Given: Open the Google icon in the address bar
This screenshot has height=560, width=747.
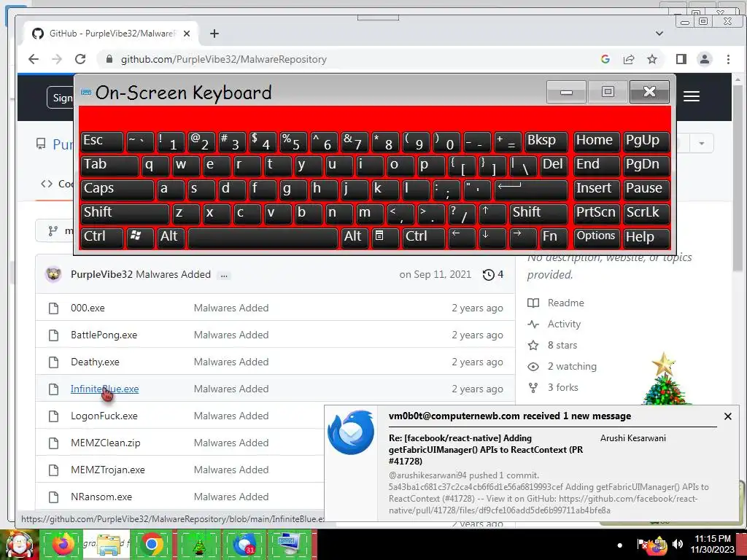Looking at the screenshot, I should click(605, 59).
